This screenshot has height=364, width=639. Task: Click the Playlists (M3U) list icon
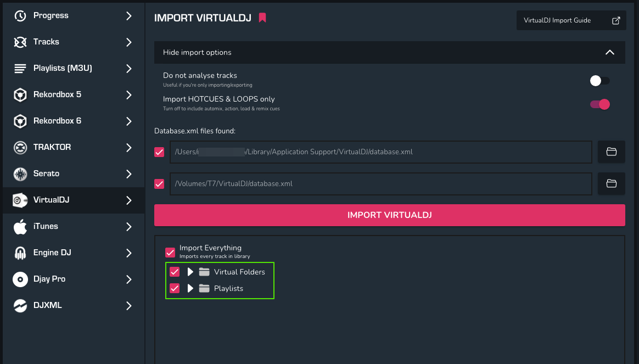tap(20, 68)
